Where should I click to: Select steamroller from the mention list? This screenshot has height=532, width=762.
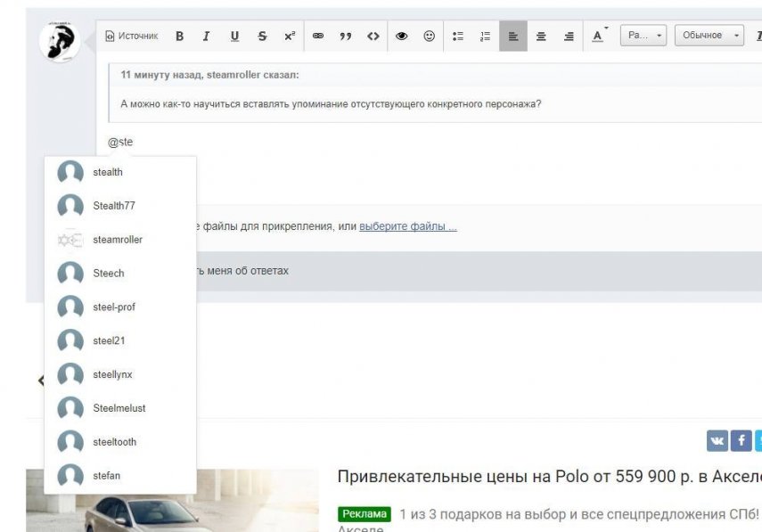[118, 240]
